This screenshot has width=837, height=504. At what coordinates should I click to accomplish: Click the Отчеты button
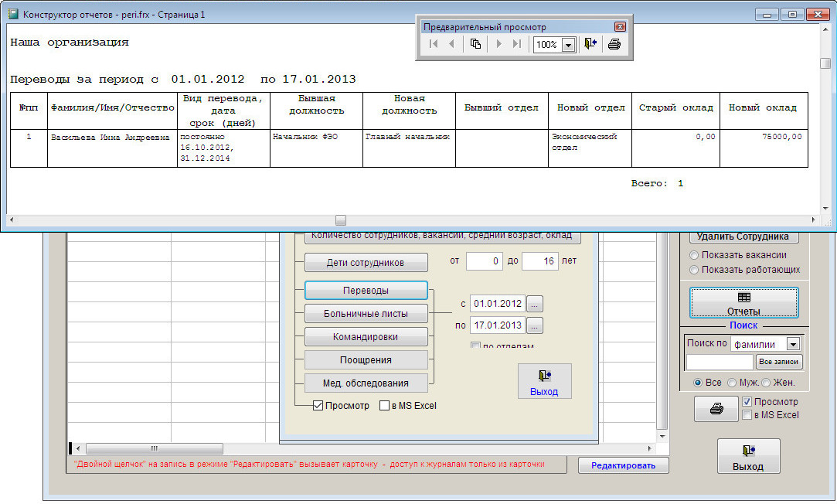[x=743, y=303]
